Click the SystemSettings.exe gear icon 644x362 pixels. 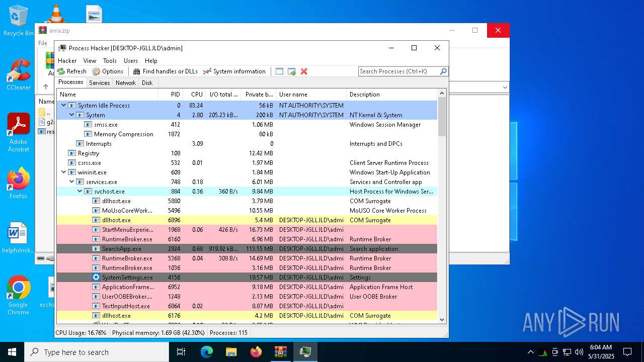(96, 278)
